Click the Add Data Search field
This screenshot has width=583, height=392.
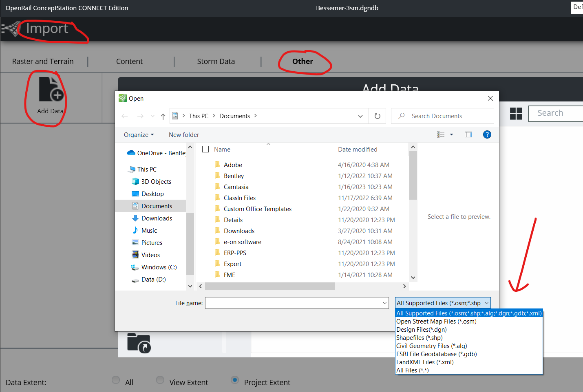556,113
